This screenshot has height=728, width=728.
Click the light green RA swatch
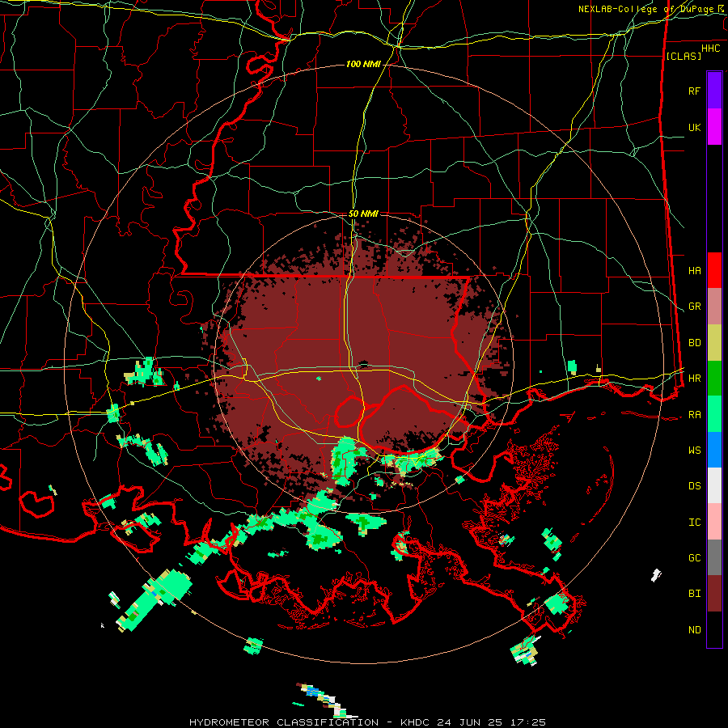(x=714, y=414)
